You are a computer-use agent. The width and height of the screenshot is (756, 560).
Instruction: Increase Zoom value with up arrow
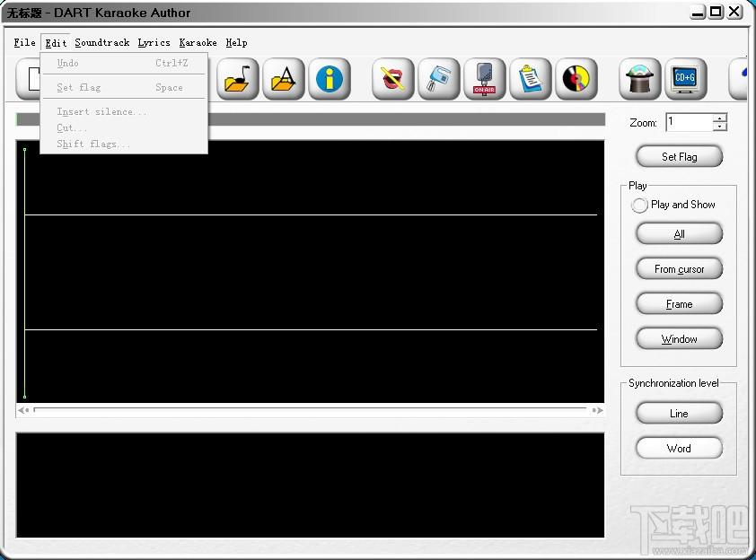coord(720,118)
